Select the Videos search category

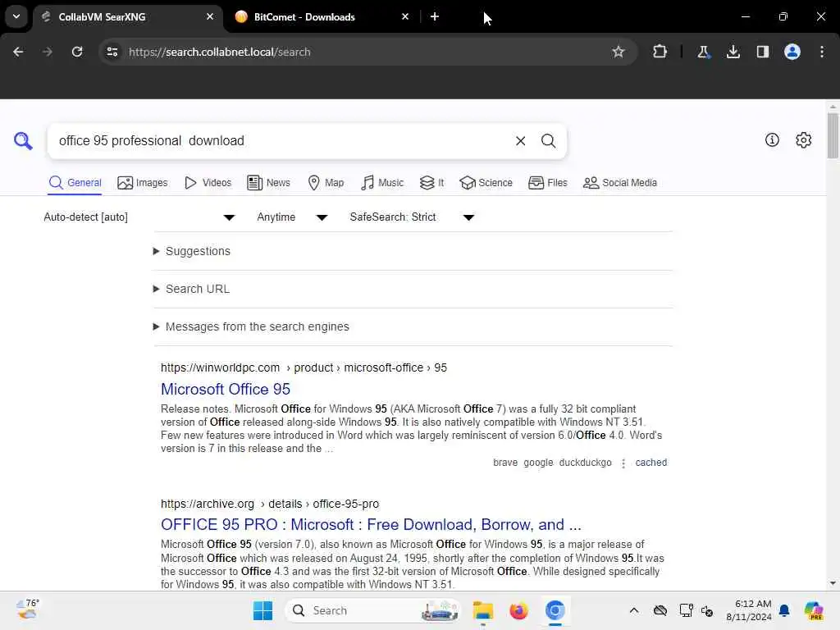pos(208,183)
